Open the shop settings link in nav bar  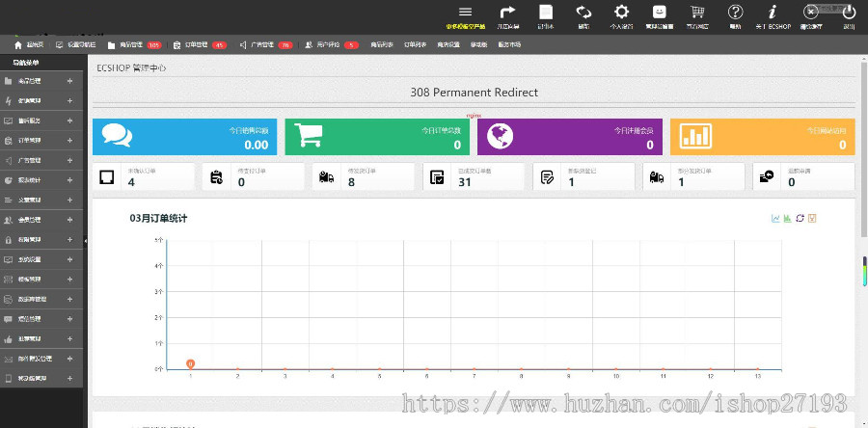click(x=448, y=45)
